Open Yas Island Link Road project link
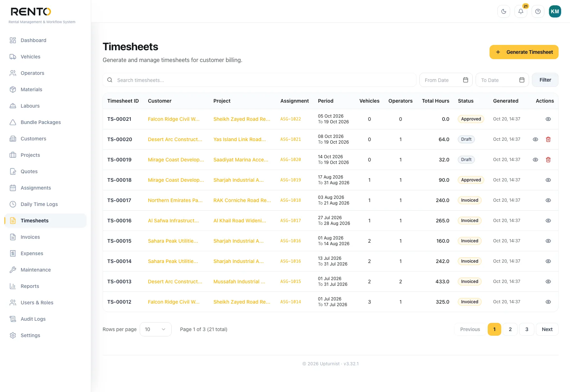 point(239,139)
